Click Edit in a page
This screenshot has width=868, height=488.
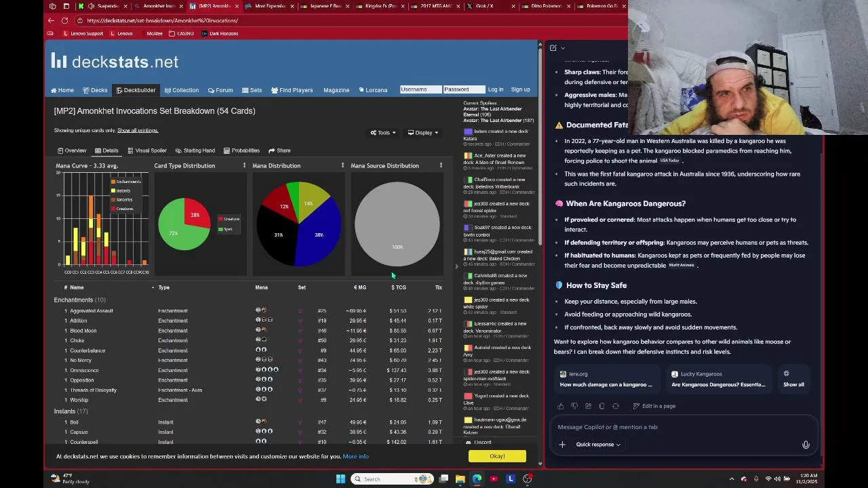coord(654,406)
